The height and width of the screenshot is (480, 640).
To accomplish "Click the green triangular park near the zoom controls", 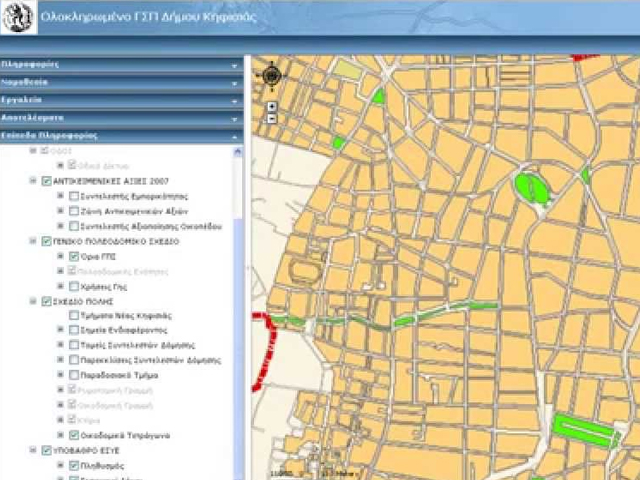I will tap(379, 97).
